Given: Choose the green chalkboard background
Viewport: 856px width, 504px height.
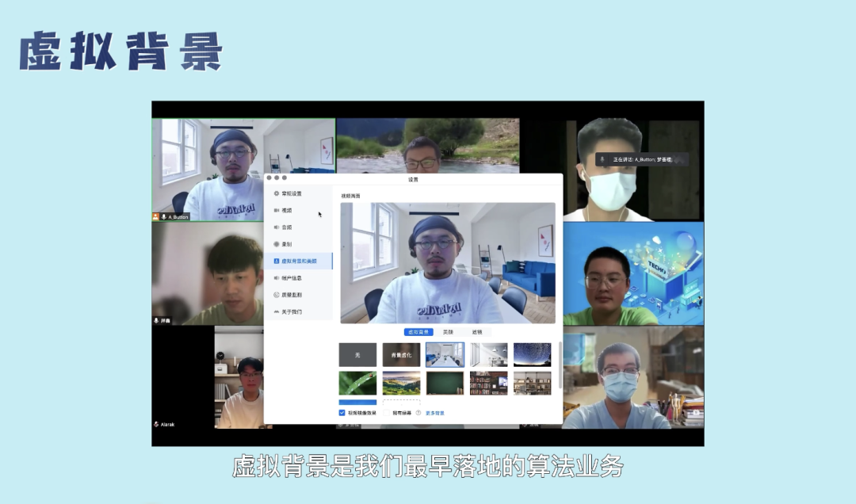Looking at the screenshot, I should point(445,384).
